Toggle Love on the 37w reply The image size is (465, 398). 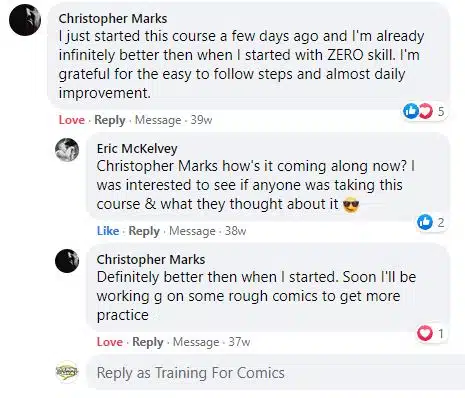[110, 342]
